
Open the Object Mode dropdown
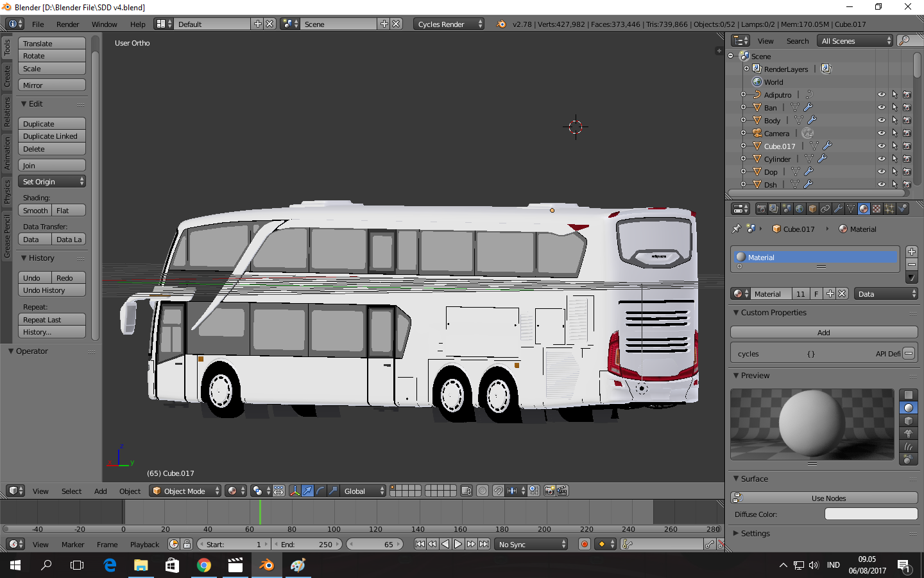click(x=185, y=491)
